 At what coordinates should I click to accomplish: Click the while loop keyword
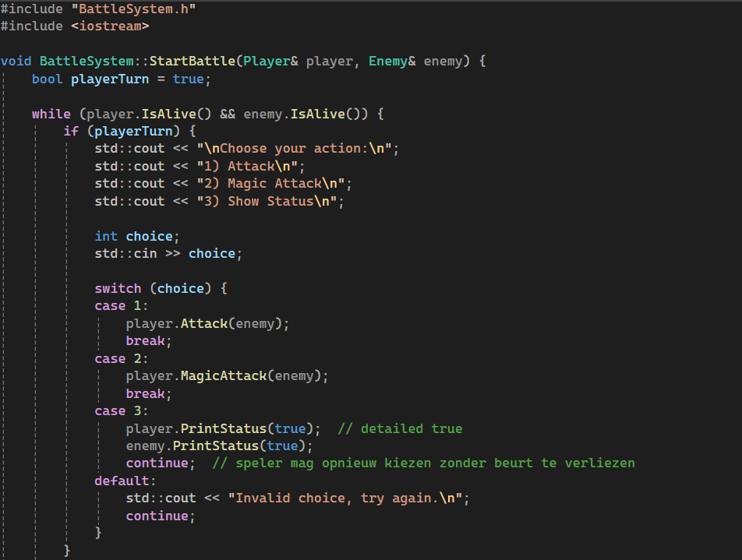[51, 114]
